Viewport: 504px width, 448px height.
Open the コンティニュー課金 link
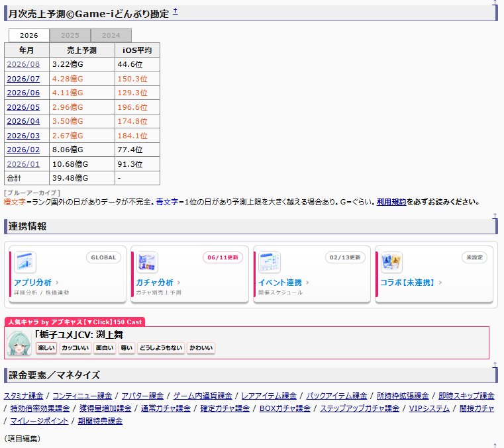point(82,396)
